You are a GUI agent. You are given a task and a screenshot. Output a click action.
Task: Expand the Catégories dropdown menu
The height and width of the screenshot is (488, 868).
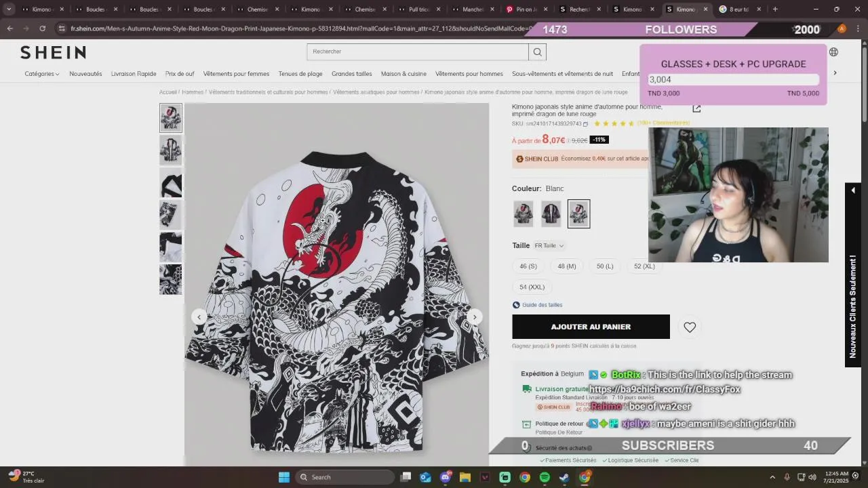pos(42,74)
